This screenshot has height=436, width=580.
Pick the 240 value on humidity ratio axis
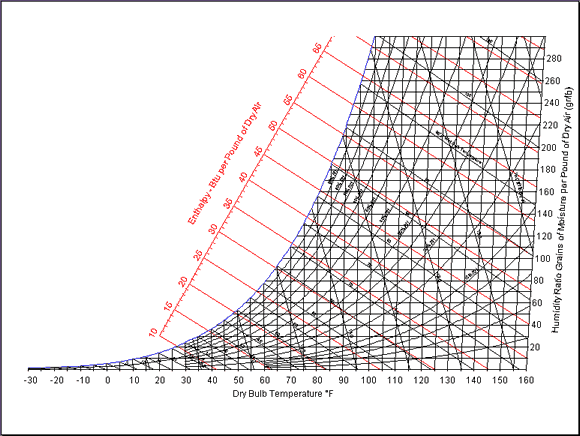552,103
